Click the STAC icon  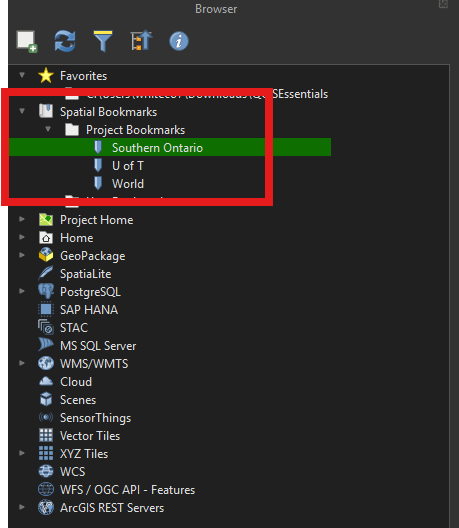46,327
